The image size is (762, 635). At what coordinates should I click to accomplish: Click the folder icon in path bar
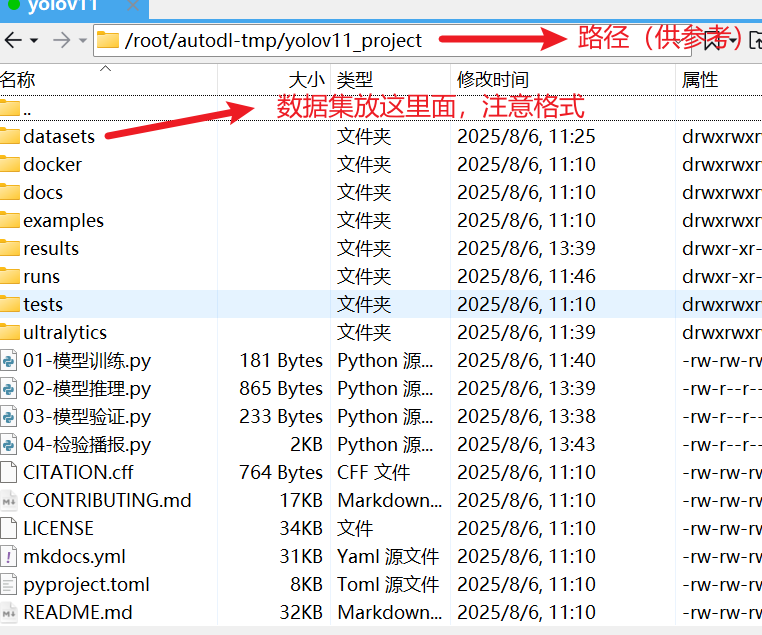pos(108,40)
